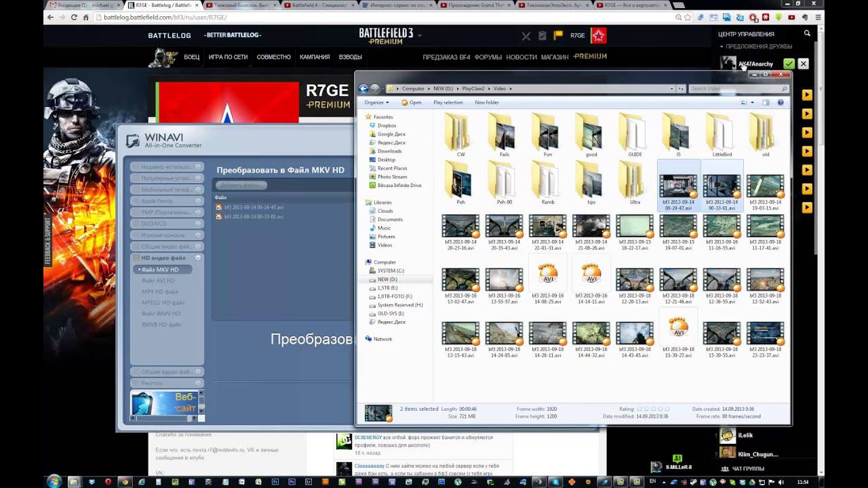Decline AK47Anarchy friend request with X
The height and width of the screenshot is (488, 868).
(803, 64)
